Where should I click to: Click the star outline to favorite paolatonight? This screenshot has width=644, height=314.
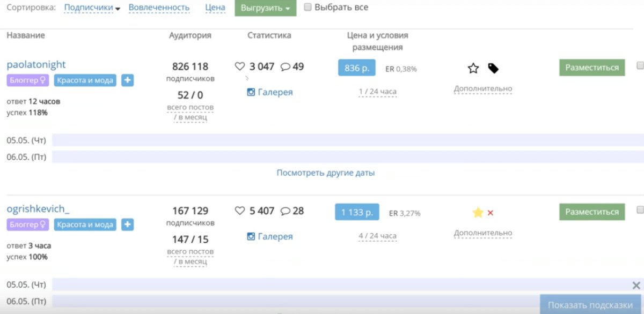coord(473,68)
